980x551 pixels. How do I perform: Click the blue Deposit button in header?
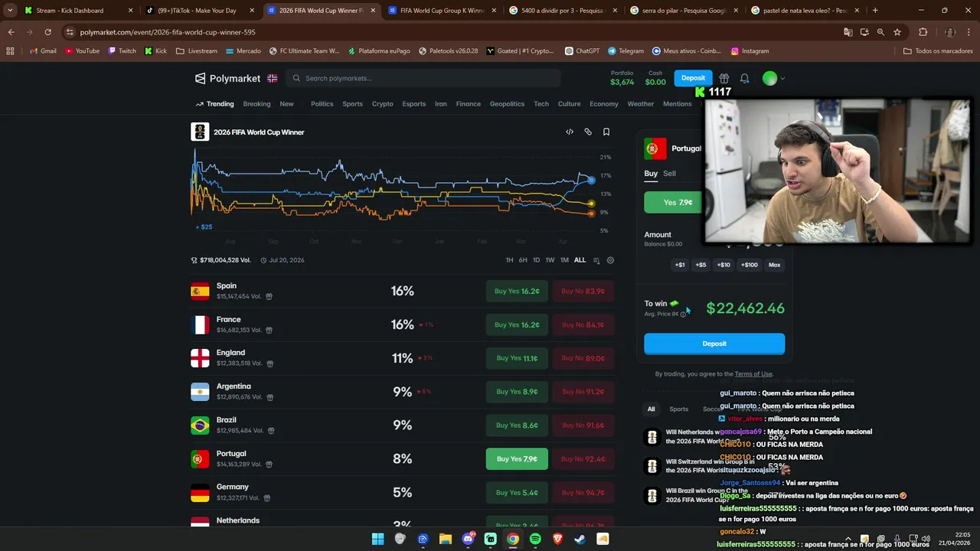tap(693, 78)
